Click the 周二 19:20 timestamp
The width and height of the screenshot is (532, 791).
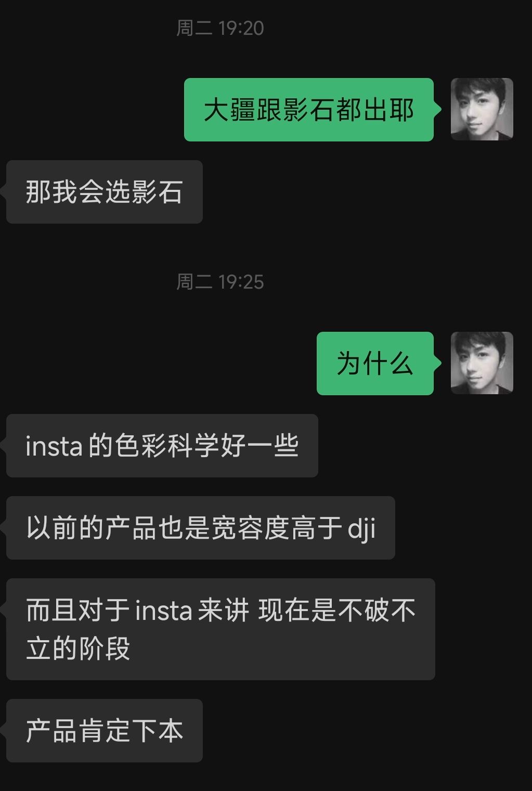pos(220,28)
